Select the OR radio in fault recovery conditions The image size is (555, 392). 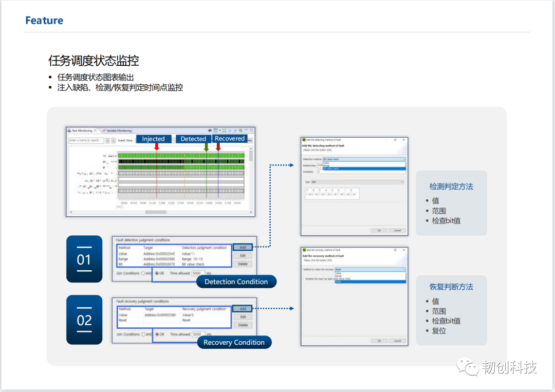coord(157,334)
